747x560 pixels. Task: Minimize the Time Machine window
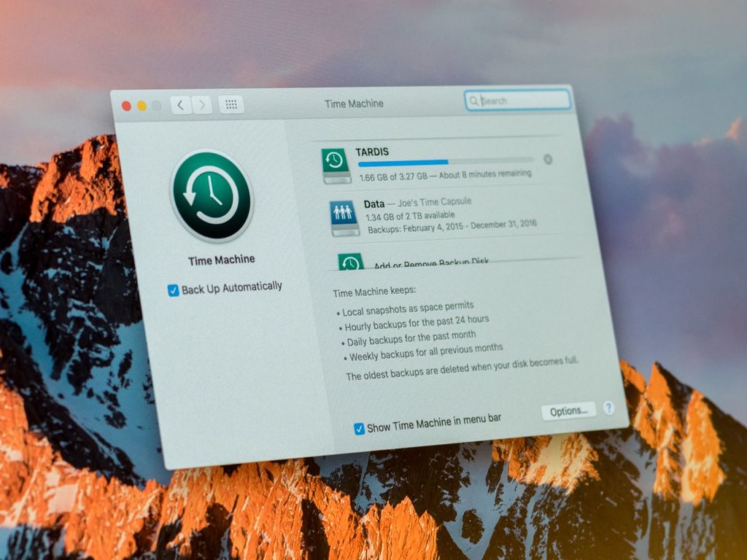[x=142, y=104]
